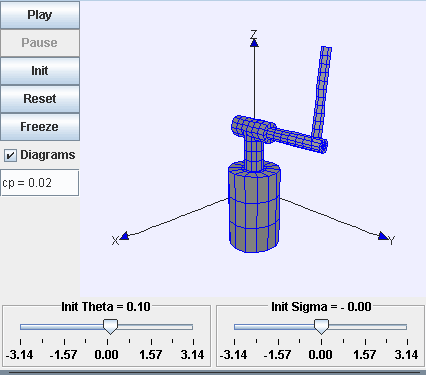Click the X axis arrowhead
426x375 pixels.
(124, 236)
